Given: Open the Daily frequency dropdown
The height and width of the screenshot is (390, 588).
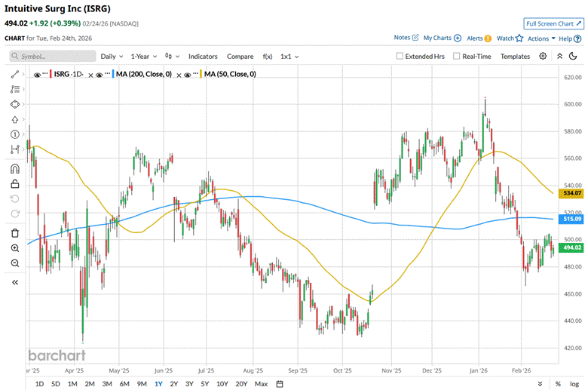Looking at the screenshot, I should (112, 57).
